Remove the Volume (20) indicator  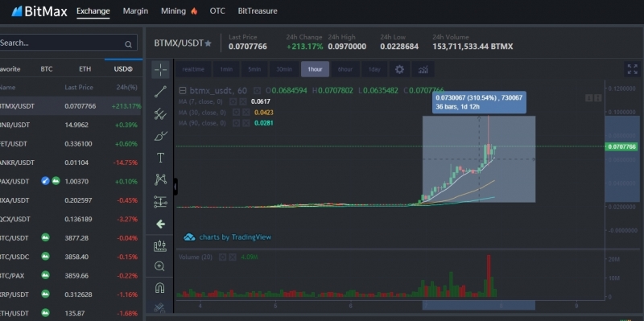pos(233,257)
